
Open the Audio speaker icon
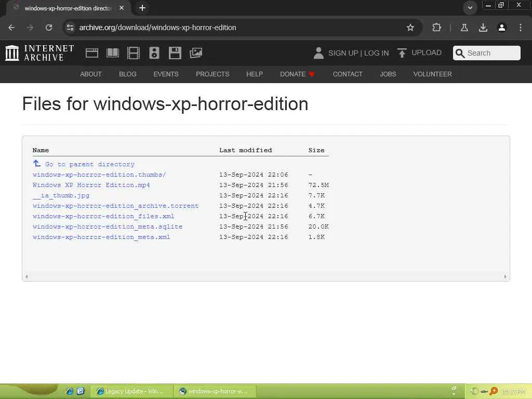click(154, 53)
